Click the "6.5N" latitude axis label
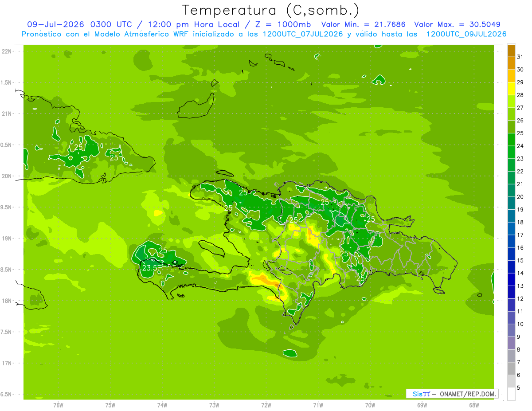The height and width of the screenshot is (411, 532). click(7, 395)
